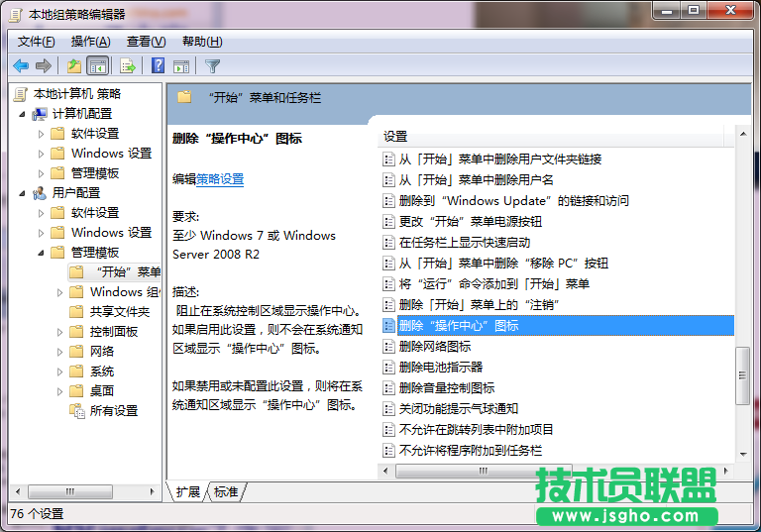Select 从「开始」菜单中删除用户文件夹链接
761x532 pixels.
[x=500, y=160]
